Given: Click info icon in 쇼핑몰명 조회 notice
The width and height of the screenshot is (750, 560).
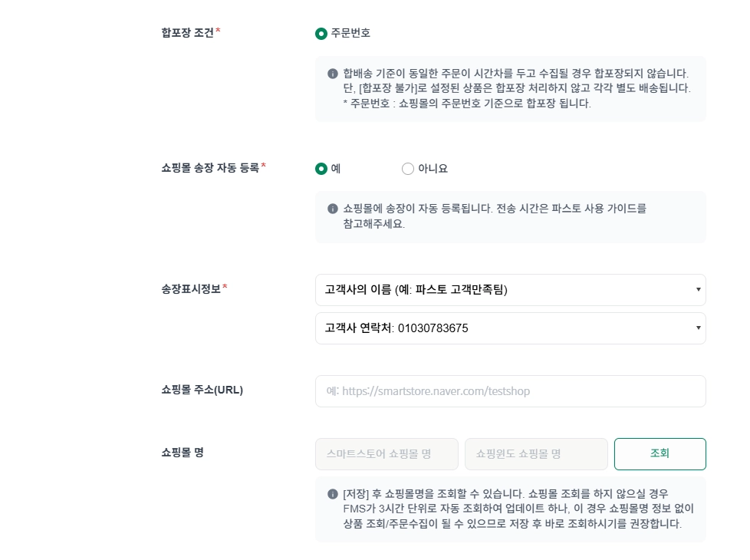Looking at the screenshot, I should tap(333, 494).
